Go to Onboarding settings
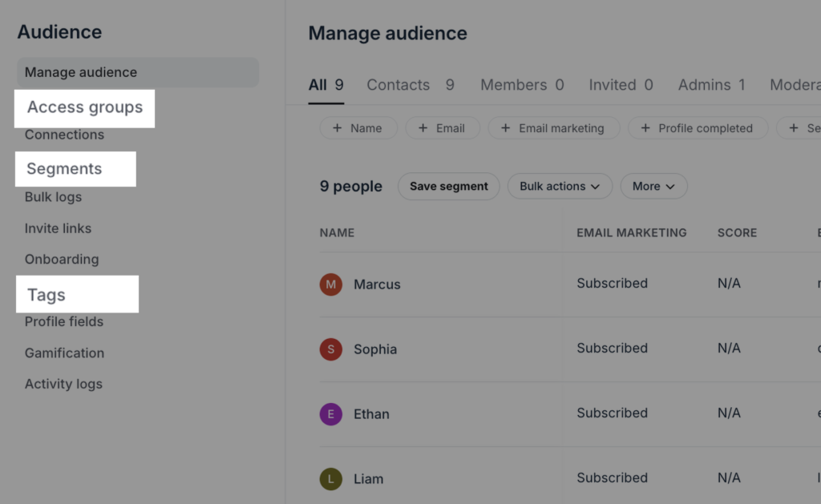Screen dimensions: 821x504 62,259
